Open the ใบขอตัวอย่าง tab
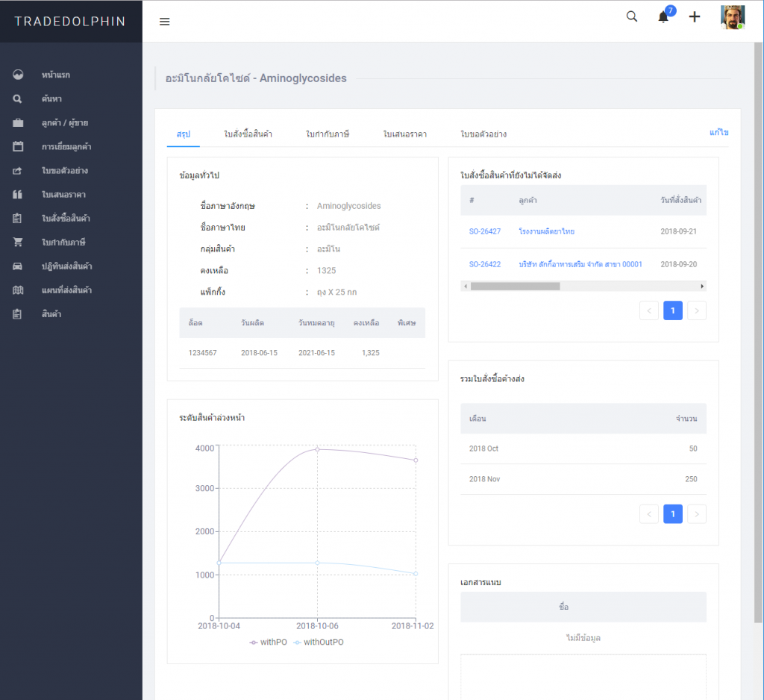The width and height of the screenshot is (764, 700). tap(483, 134)
